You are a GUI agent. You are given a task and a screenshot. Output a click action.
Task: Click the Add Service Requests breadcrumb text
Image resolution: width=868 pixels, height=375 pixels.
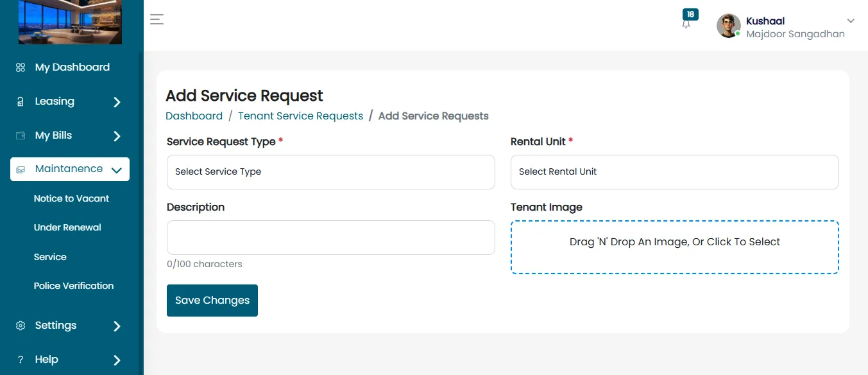[434, 116]
